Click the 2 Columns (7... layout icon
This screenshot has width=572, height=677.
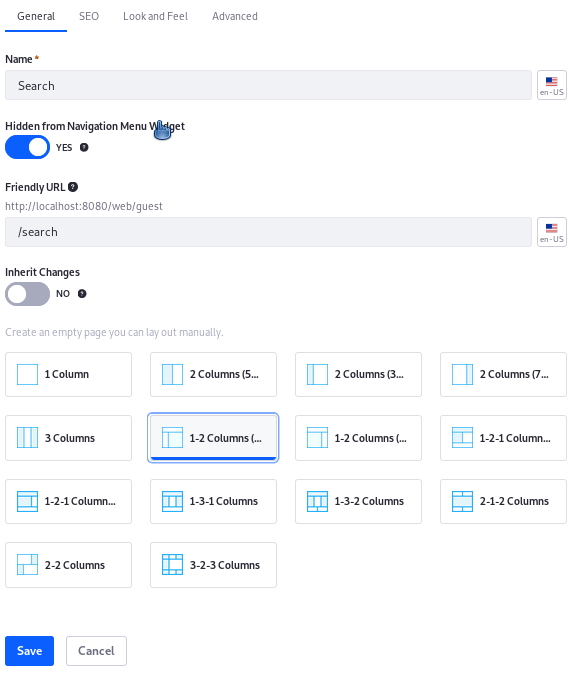tap(462, 374)
